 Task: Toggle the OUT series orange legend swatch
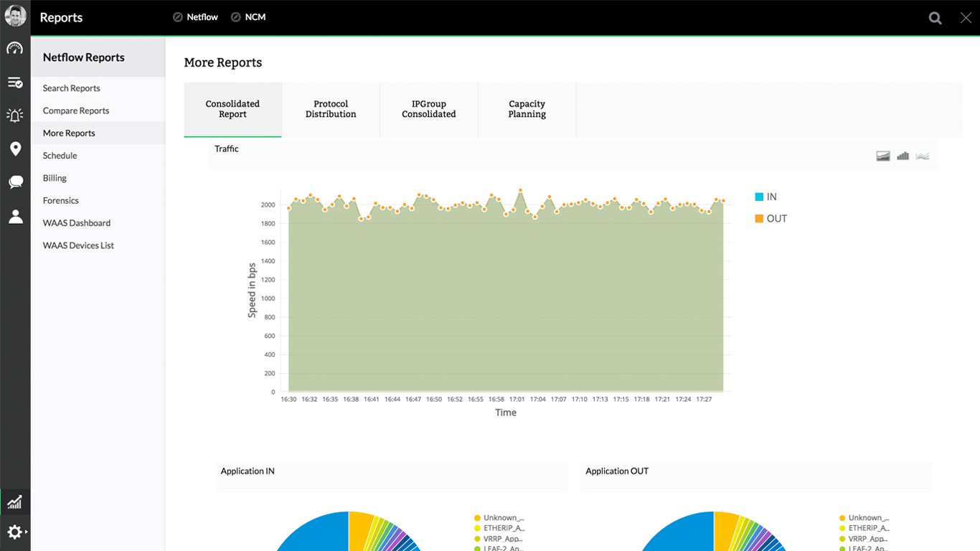[759, 219]
